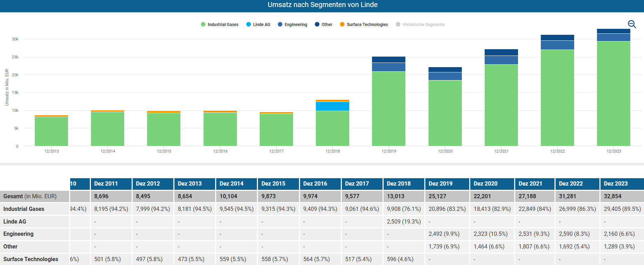This screenshot has width=644, height=265.
Task: Select the dark blue Other segment of the 12/2022 bar
Action: click(x=557, y=38)
